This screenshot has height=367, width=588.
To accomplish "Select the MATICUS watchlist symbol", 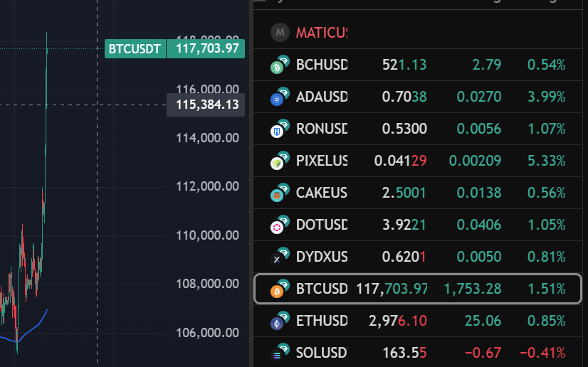I will click(x=321, y=33).
